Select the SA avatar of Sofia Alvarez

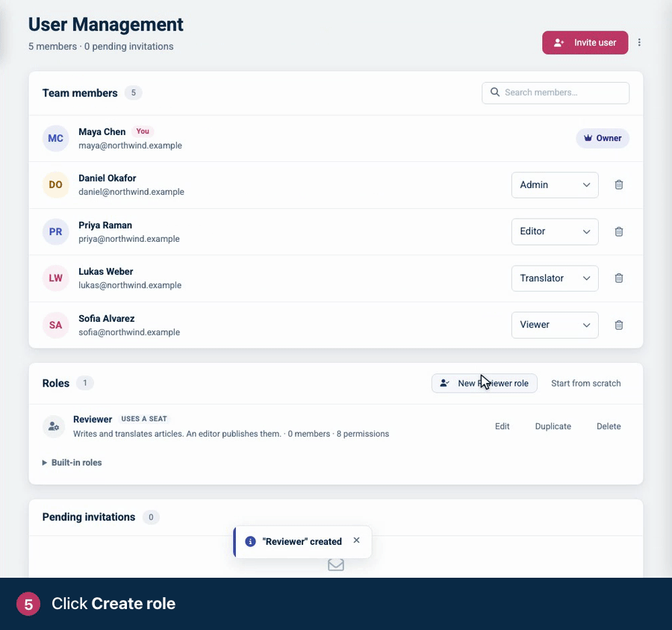56,325
